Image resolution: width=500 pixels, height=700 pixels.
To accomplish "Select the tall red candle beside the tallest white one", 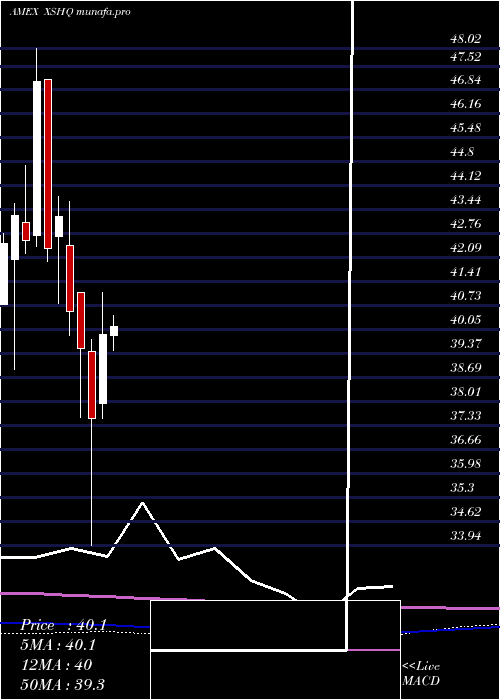I will (48, 164).
